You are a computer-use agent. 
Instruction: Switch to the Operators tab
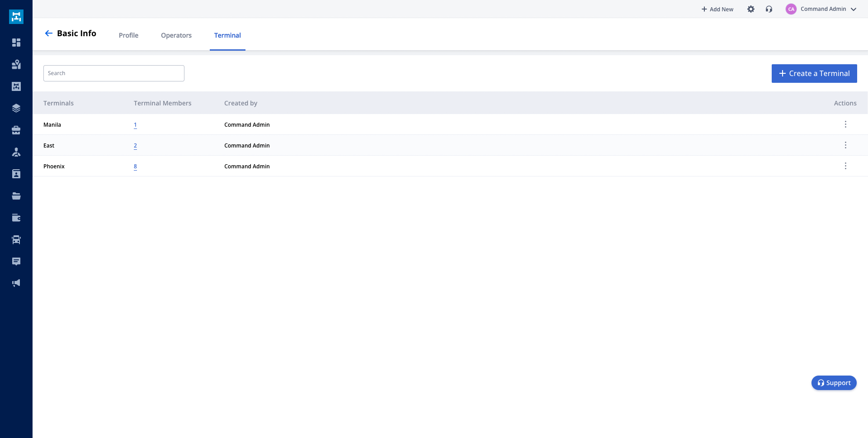click(x=176, y=35)
